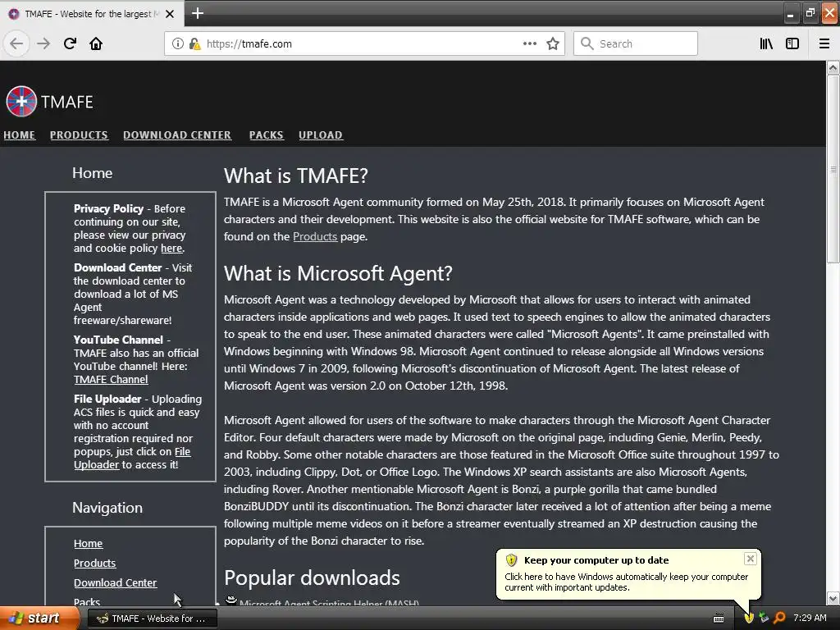The image size is (840, 630).
Task: Show site information via the info icon
Action: 178,43
